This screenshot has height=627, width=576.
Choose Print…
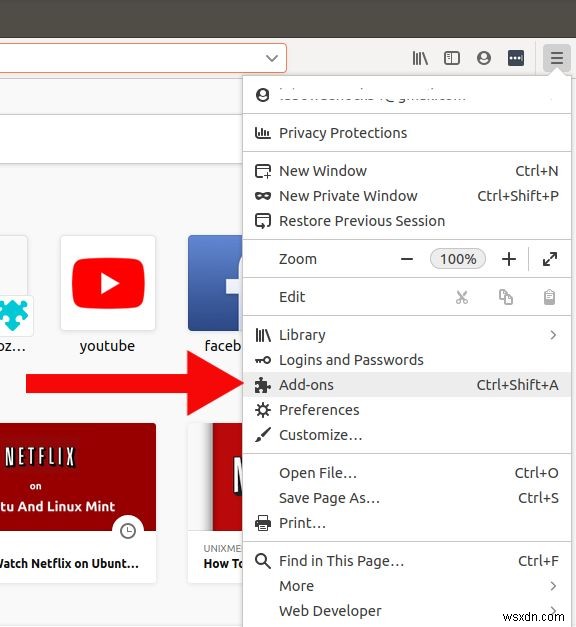407,523
